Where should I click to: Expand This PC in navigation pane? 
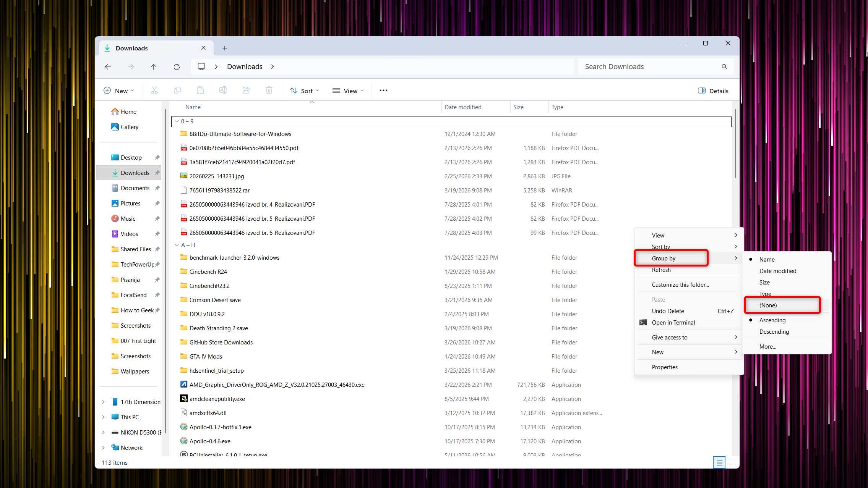pos(103,417)
